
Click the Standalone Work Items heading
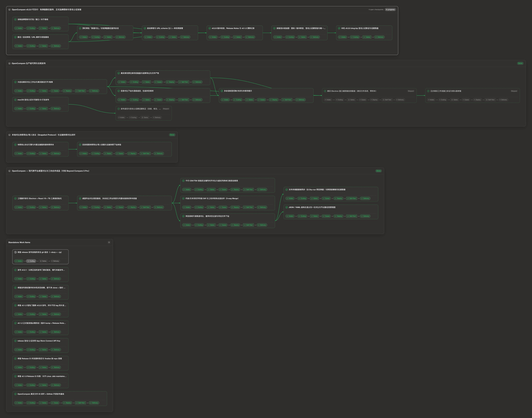point(19,243)
